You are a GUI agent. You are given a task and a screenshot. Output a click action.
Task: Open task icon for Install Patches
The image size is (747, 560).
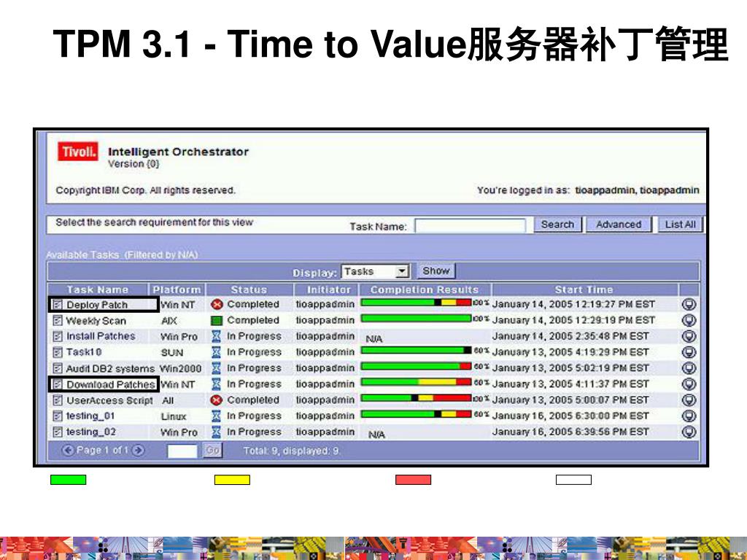click(x=58, y=336)
